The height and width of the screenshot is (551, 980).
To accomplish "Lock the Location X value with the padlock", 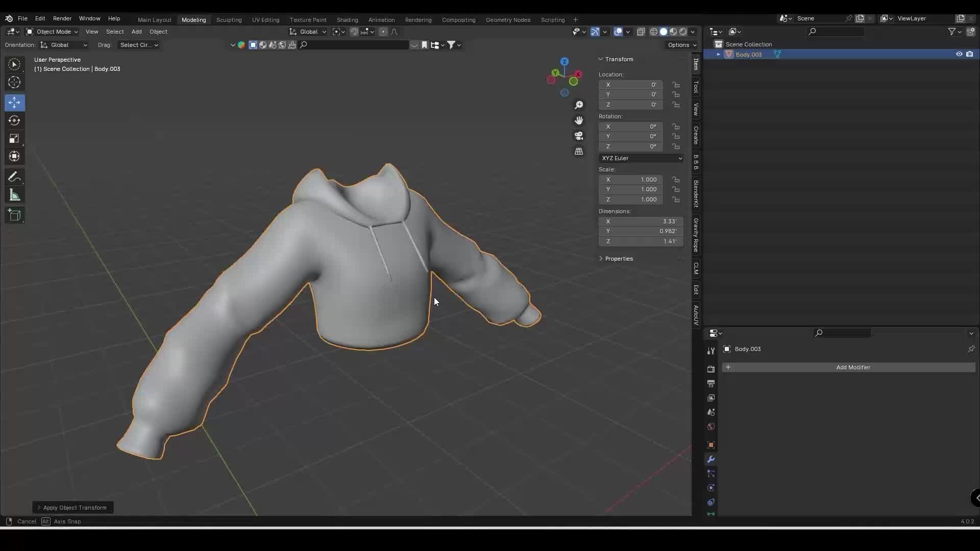I will click(676, 85).
